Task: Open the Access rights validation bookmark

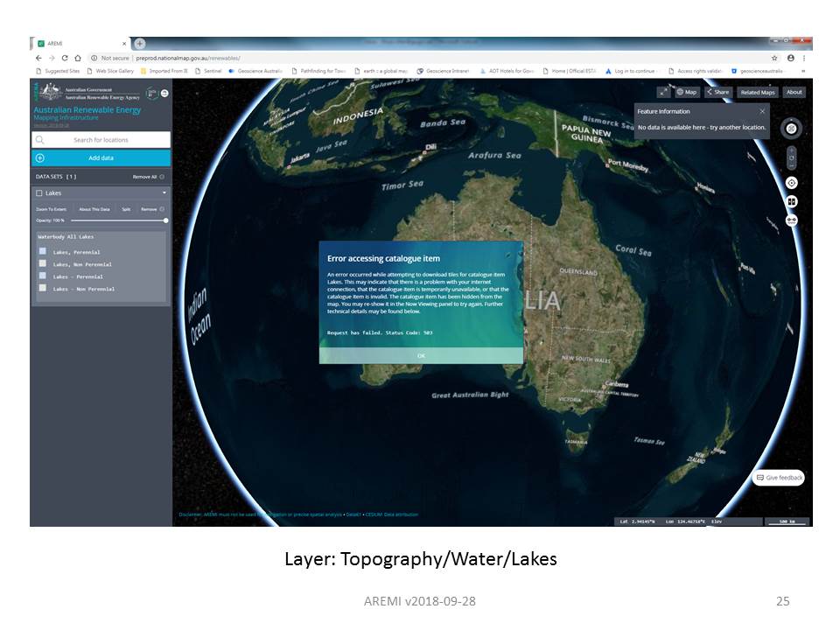Action: [x=696, y=71]
